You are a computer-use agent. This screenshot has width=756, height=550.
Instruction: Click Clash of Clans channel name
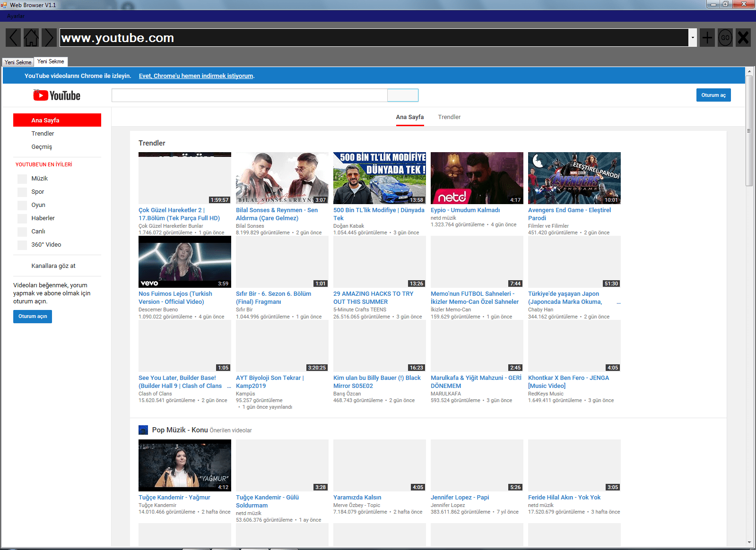point(155,394)
